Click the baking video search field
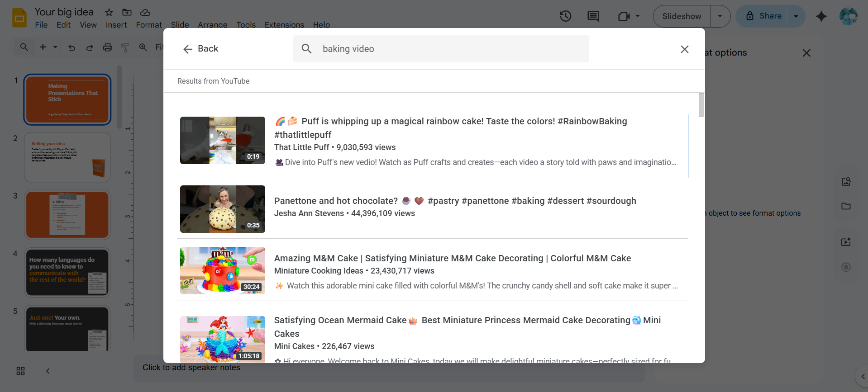 coord(441,49)
